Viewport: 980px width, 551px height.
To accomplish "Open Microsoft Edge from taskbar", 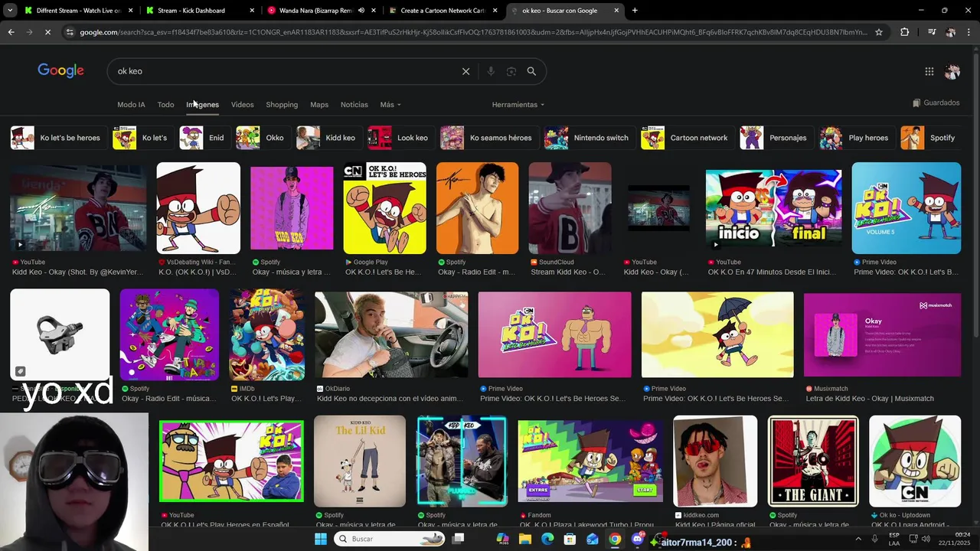I will pyautogui.click(x=547, y=539).
